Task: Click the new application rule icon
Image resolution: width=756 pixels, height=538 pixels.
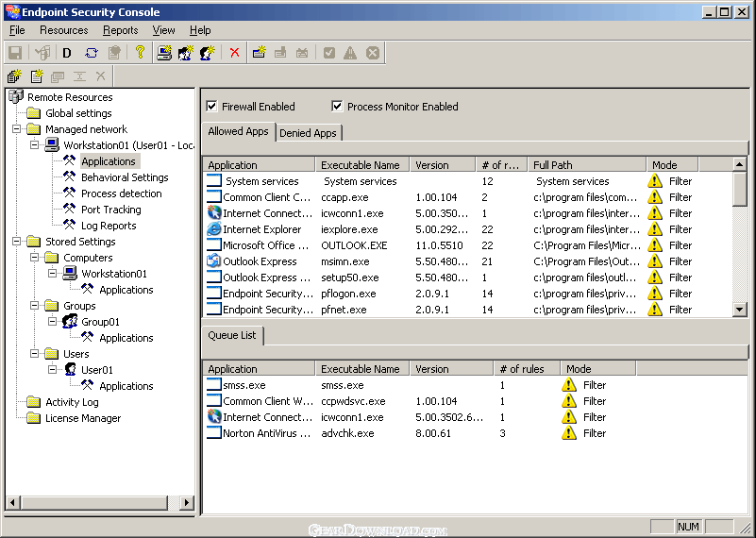Action: [x=260, y=52]
